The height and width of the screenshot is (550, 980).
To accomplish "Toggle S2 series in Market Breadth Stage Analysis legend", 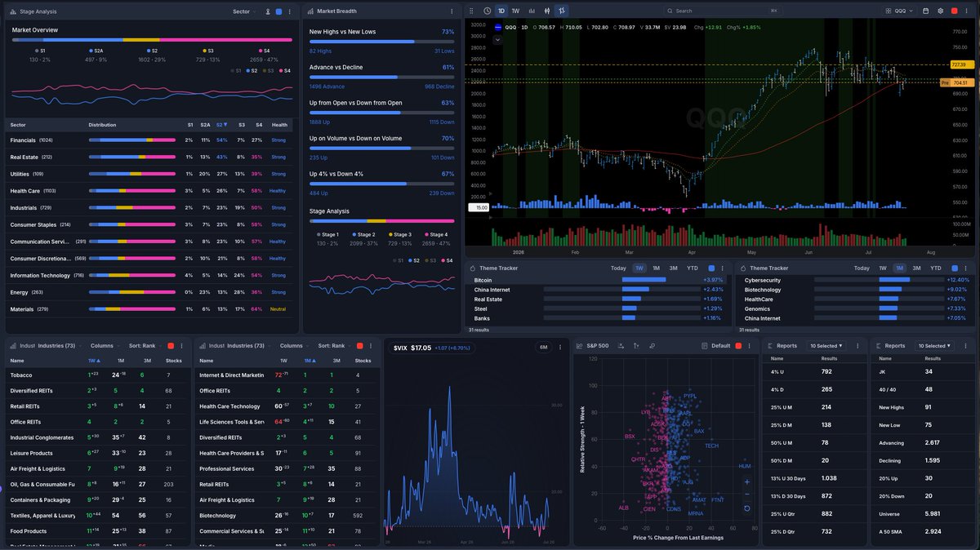I will tap(414, 260).
